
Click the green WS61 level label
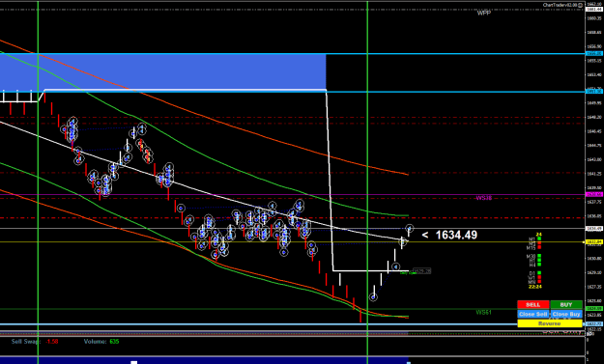pyautogui.click(x=484, y=312)
